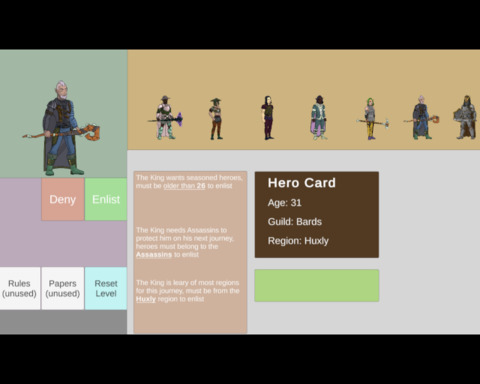Click Reset Level button
The width and height of the screenshot is (480, 384).
pyautogui.click(x=106, y=288)
